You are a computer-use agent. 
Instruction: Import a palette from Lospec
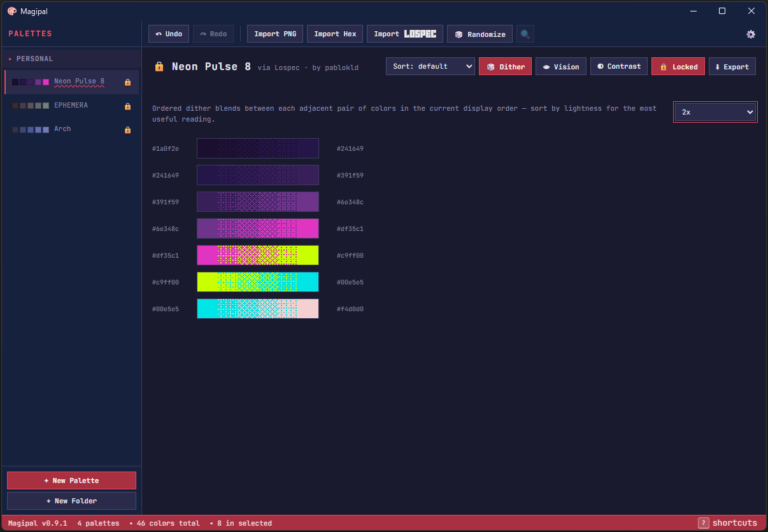tap(405, 34)
